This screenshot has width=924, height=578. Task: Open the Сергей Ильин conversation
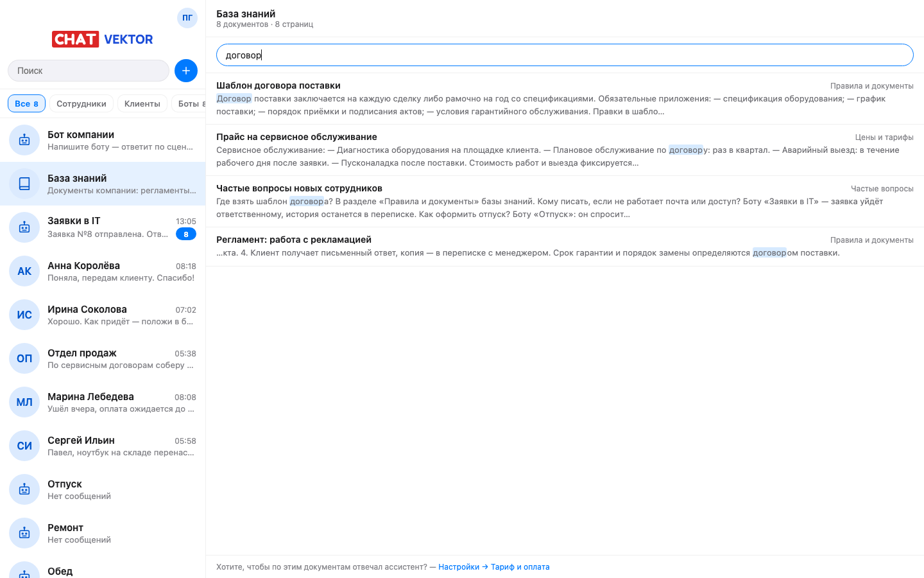tap(103, 446)
